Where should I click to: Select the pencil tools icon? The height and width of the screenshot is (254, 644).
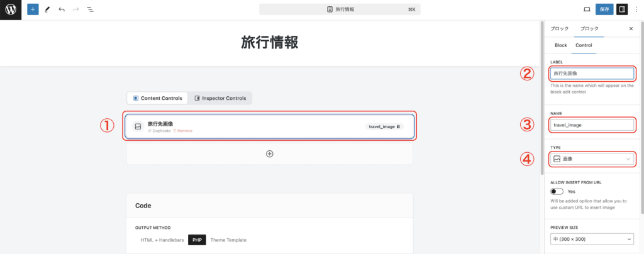[x=47, y=10]
